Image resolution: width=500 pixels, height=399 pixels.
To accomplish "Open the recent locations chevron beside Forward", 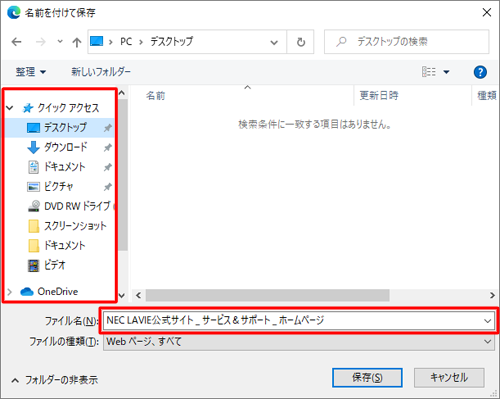I will pos(60,42).
